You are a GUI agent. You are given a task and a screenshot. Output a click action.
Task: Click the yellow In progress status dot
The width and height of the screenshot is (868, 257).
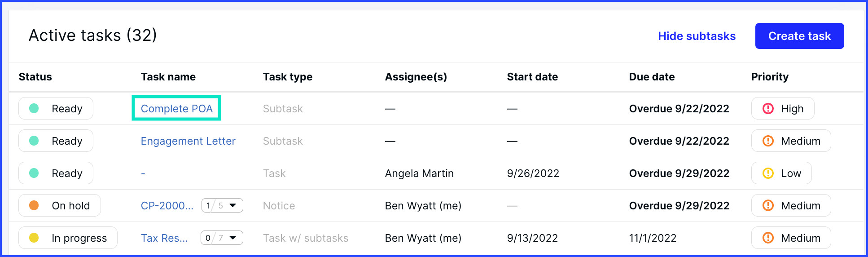(34, 238)
